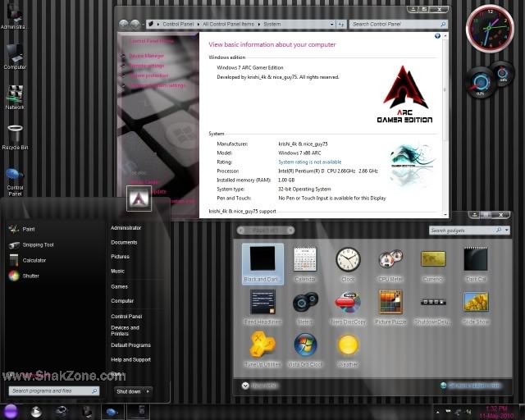Select the Picture Puzzle gadget

tap(390, 307)
